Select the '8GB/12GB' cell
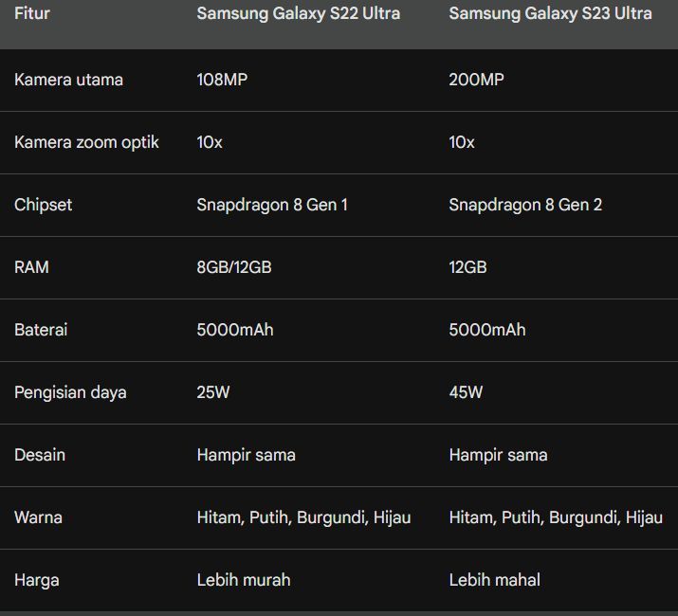 tap(234, 267)
